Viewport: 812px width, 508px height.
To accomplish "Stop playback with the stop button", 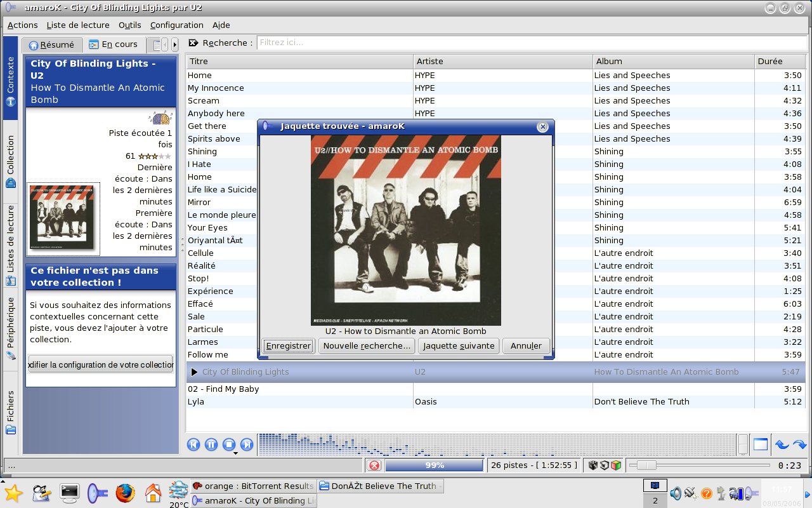I will click(x=229, y=444).
